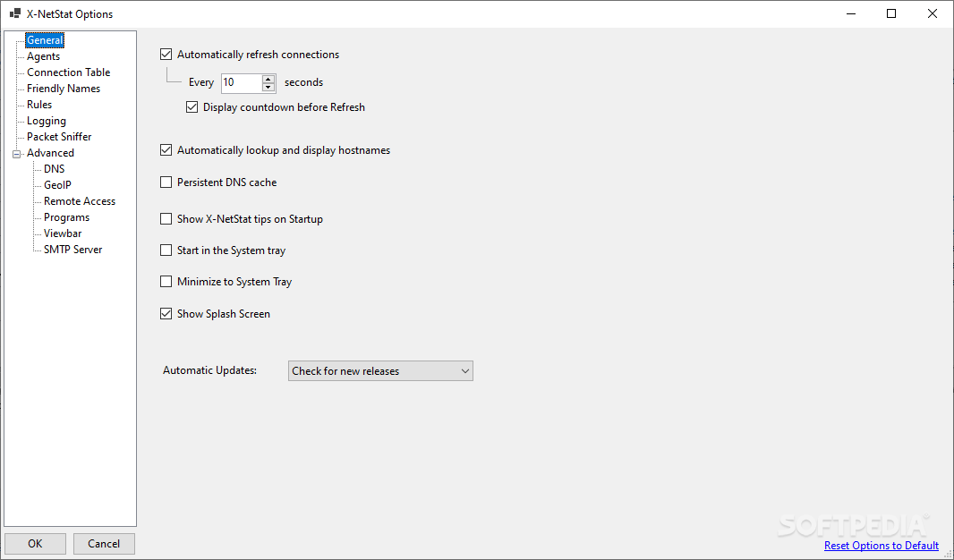Image resolution: width=954 pixels, height=560 pixels.
Task: Minimize the X-NetStat Options window
Action: (x=850, y=13)
